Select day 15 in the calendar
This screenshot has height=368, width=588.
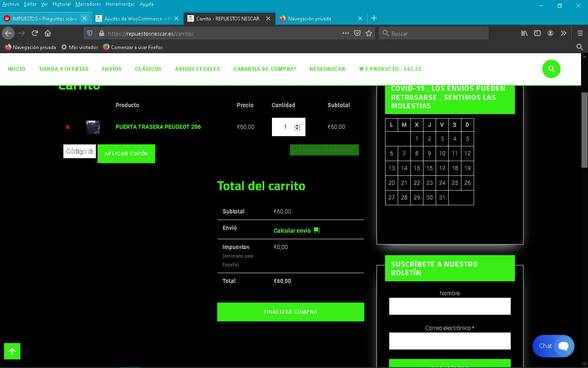coord(417,168)
